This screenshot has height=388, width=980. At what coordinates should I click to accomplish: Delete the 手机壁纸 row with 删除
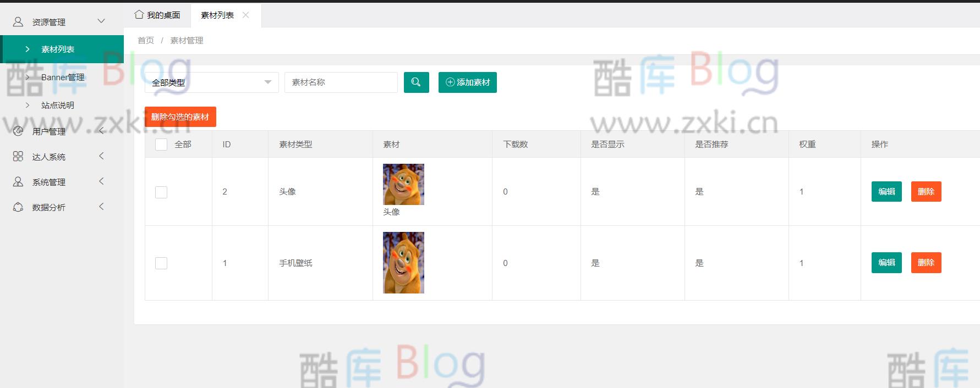926,263
